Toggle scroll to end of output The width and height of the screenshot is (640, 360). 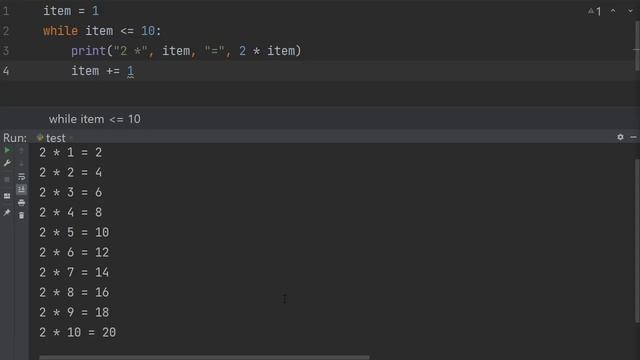coord(21,189)
